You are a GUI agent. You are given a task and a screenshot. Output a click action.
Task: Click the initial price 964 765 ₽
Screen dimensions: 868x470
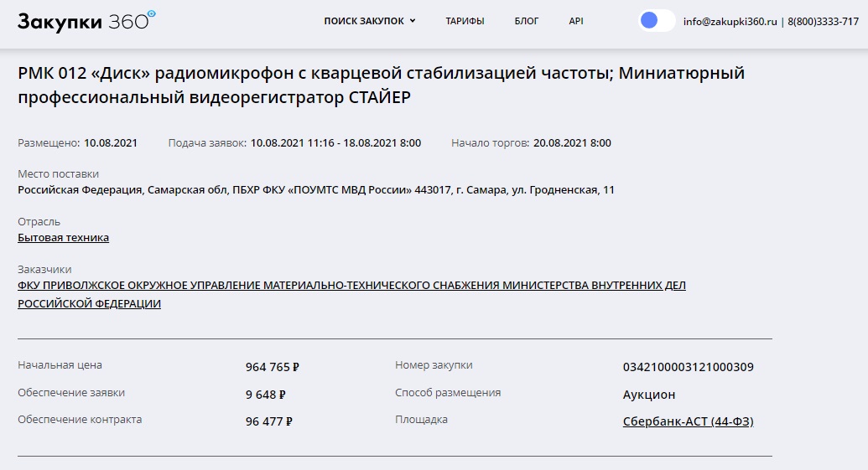273,367
